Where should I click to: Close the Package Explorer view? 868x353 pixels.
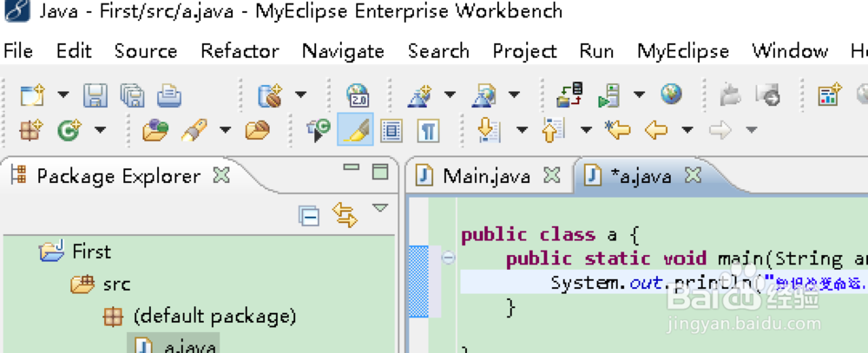(221, 175)
